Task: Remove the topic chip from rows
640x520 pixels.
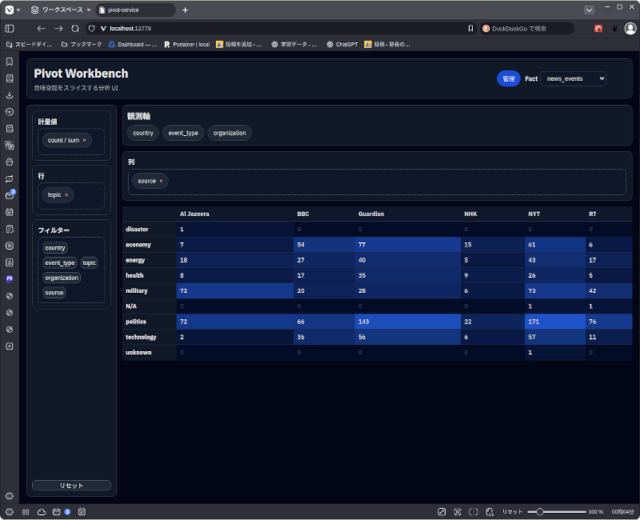Action: 67,195
